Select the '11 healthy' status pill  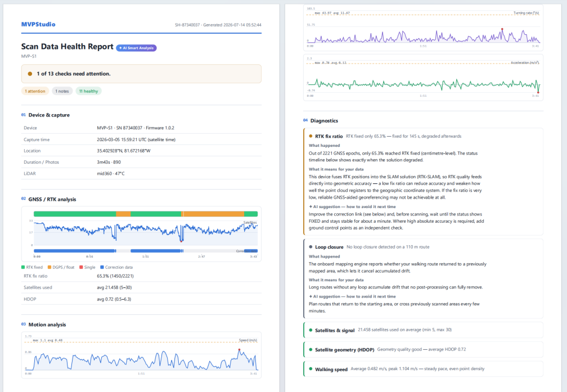[89, 91]
